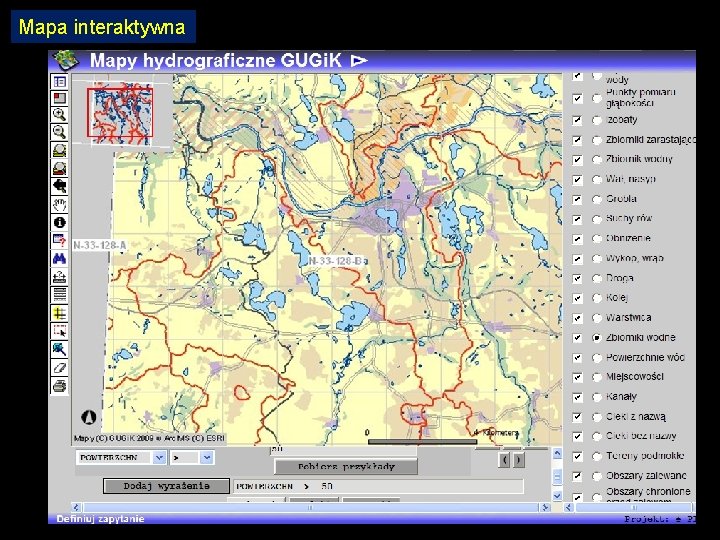Click query panel horizontal scroll left arrow
The width and height of the screenshot is (720, 540).
(x=77, y=507)
